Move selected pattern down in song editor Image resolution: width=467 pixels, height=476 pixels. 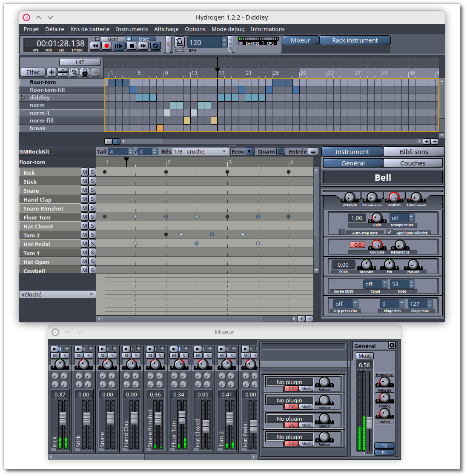click(63, 74)
